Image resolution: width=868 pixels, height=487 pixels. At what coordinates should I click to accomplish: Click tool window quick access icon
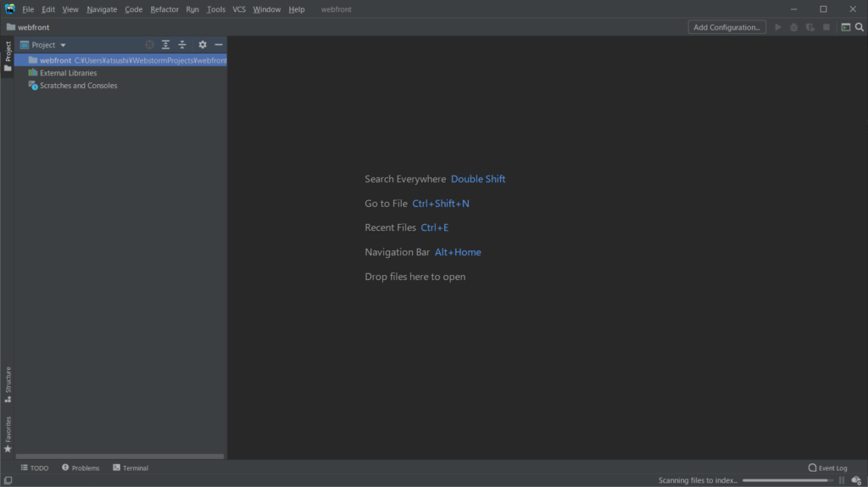point(8,481)
